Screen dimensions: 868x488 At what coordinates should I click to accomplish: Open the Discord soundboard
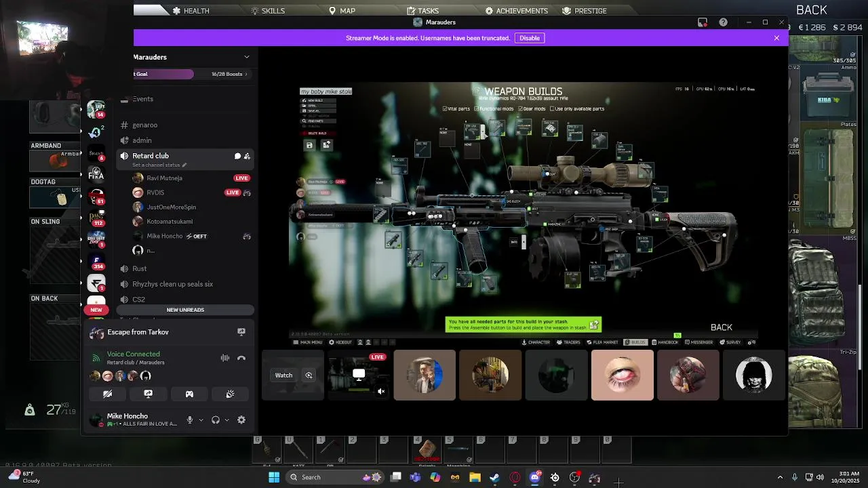[230, 394]
